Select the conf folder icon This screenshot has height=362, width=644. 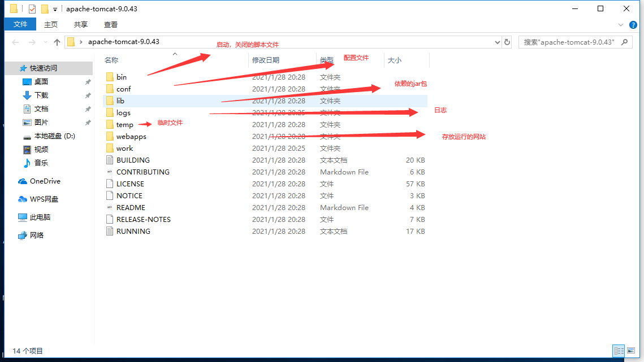click(110, 89)
